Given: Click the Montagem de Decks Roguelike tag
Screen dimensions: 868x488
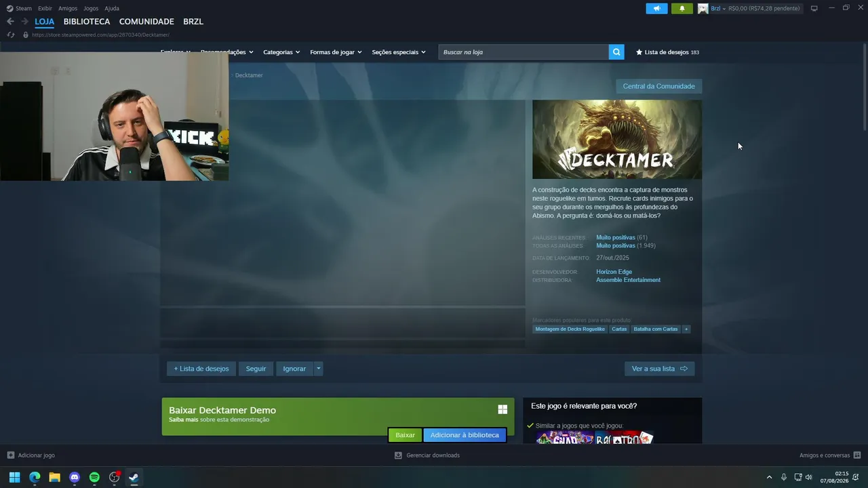Looking at the screenshot, I should coord(570,329).
